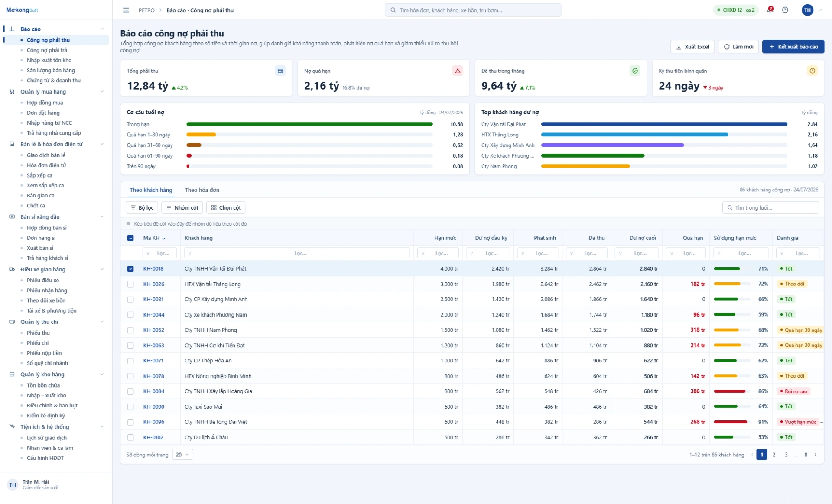
Task: Click the Tiện ích & hệ thống tools icon
Action: pyautogui.click(x=12, y=426)
